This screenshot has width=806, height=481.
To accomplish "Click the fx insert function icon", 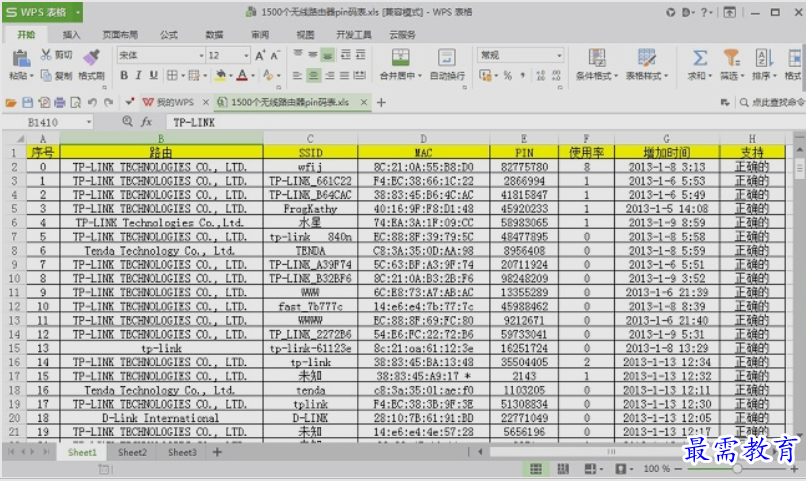I will pyautogui.click(x=146, y=122).
